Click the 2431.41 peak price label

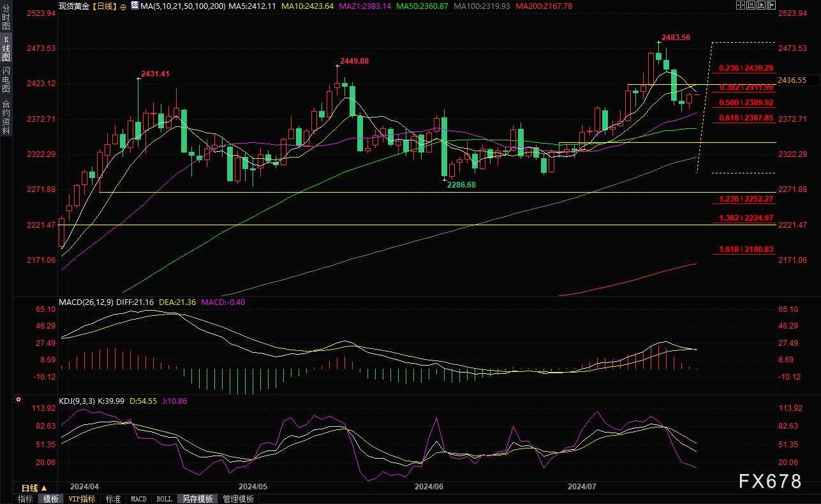point(155,74)
